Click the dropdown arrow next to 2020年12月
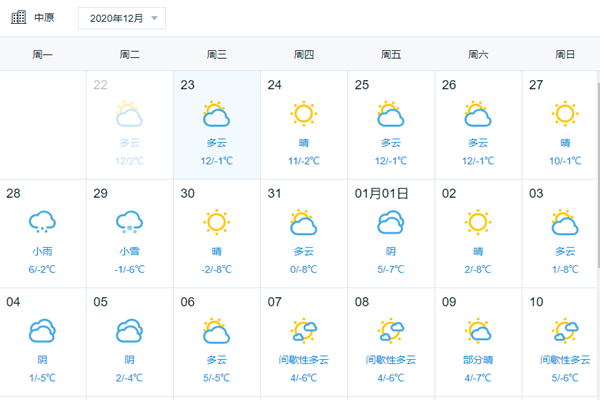The width and height of the screenshot is (600, 400). pyautogui.click(x=154, y=18)
